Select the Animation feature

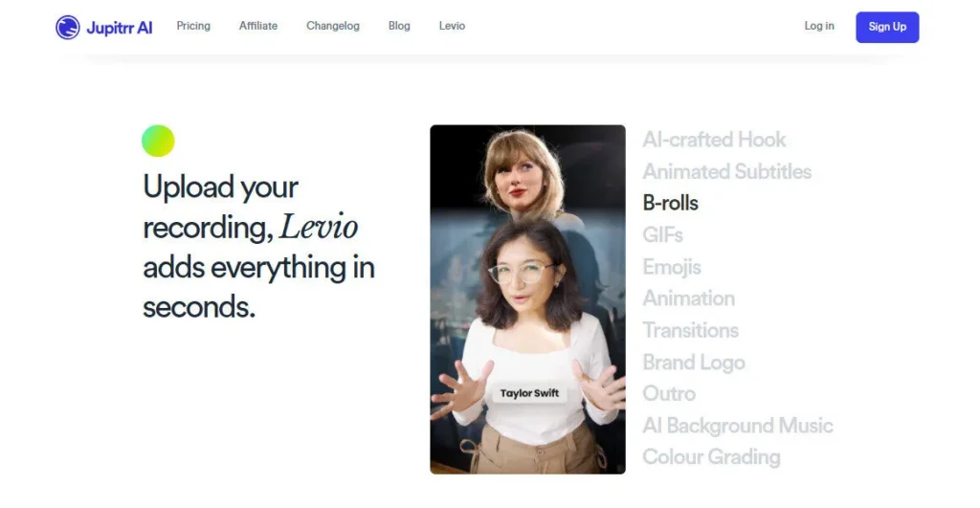(x=689, y=298)
